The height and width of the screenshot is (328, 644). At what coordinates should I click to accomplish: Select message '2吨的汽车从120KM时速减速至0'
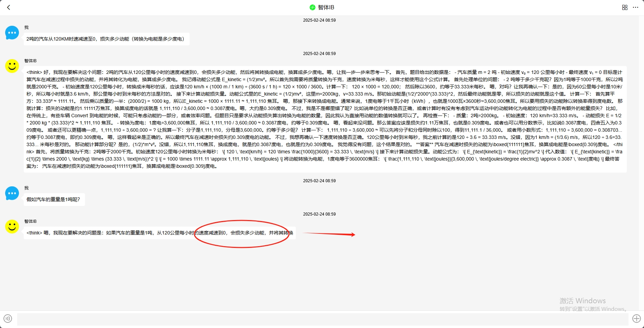click(x=106, y=39)
